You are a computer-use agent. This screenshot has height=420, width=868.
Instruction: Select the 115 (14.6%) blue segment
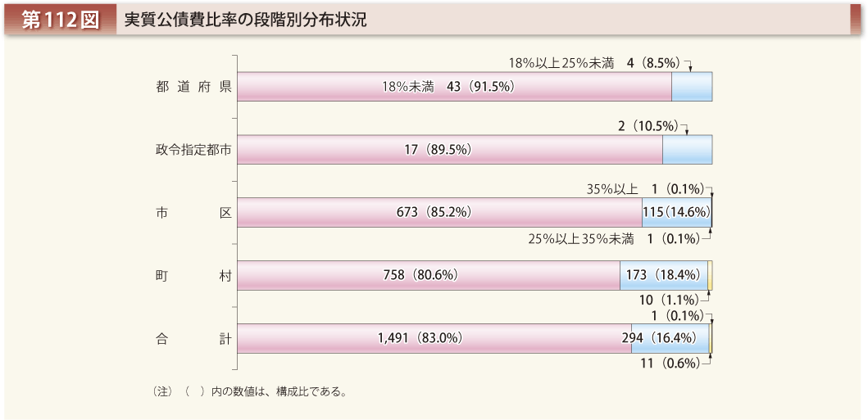coord(677,212)
